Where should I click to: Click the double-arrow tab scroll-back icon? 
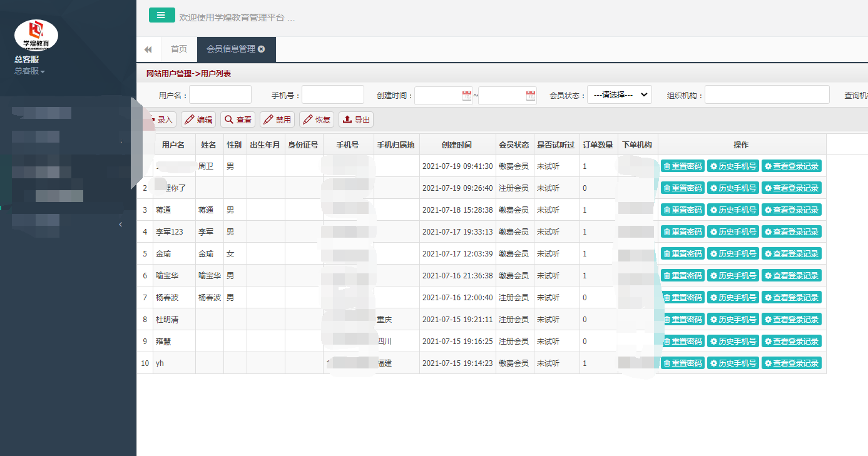[x=148, y=49]
